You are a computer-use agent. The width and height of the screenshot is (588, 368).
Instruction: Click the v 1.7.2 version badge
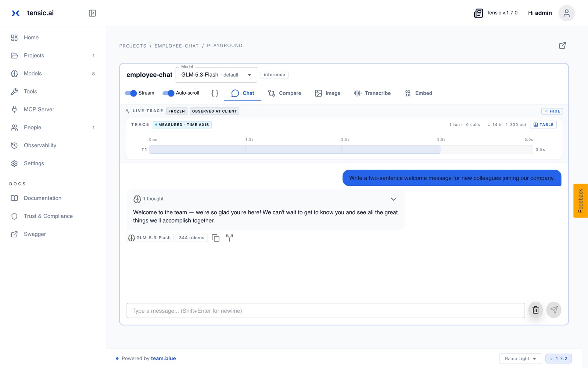point(559,359)
